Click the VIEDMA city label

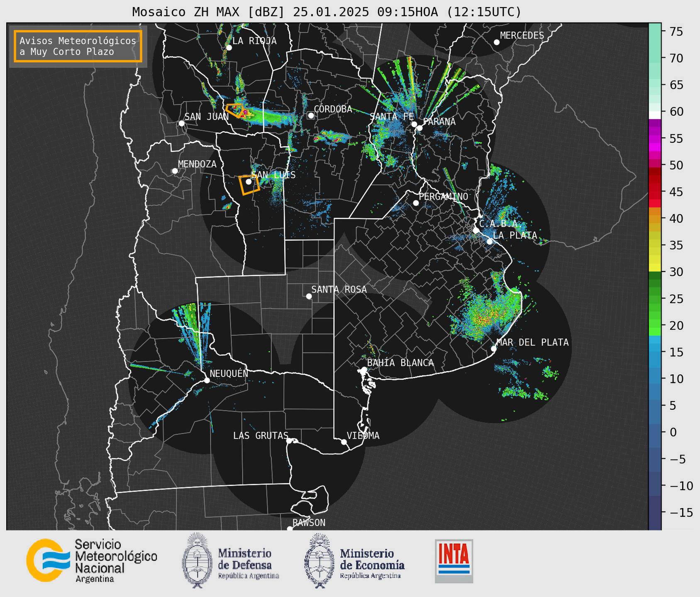pyautogui.click(x=363, y=436)
